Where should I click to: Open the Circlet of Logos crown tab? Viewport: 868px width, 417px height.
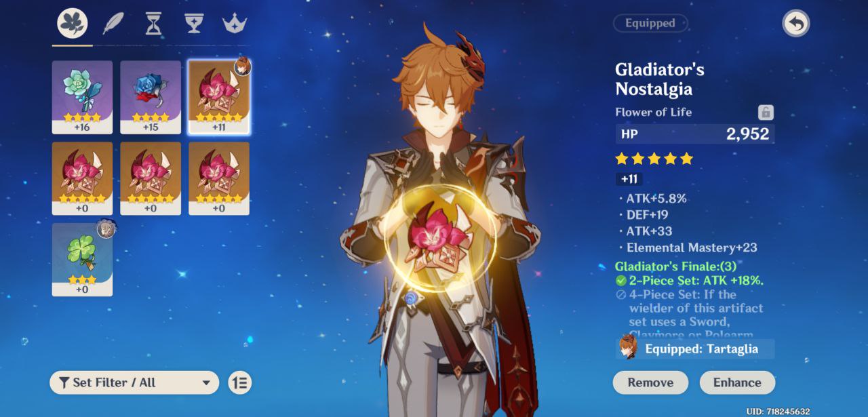tap(235, 24)
